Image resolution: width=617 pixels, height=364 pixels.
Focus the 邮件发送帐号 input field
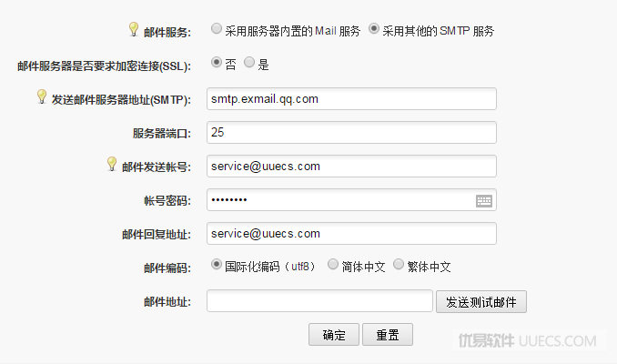click(x=351, y=166)
